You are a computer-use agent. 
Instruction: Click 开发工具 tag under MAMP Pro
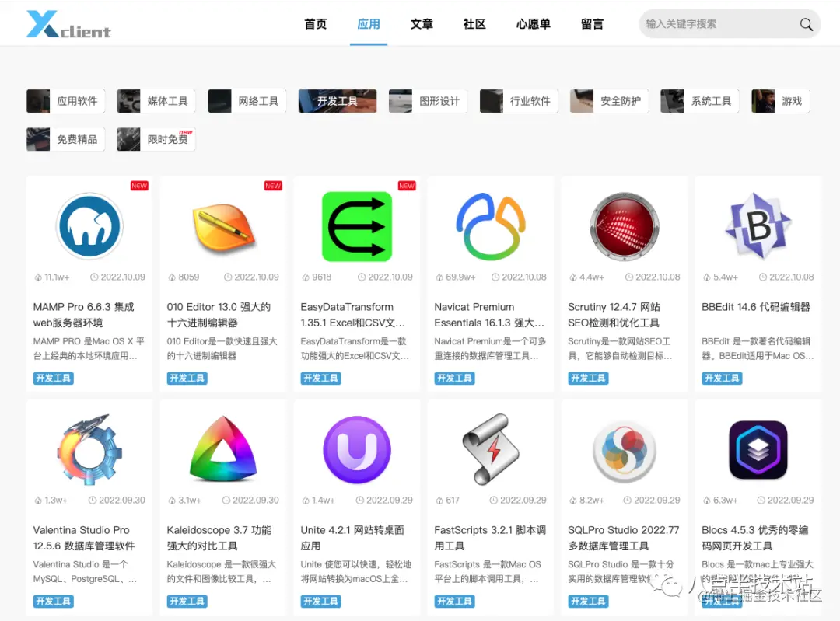pos(53,378)
